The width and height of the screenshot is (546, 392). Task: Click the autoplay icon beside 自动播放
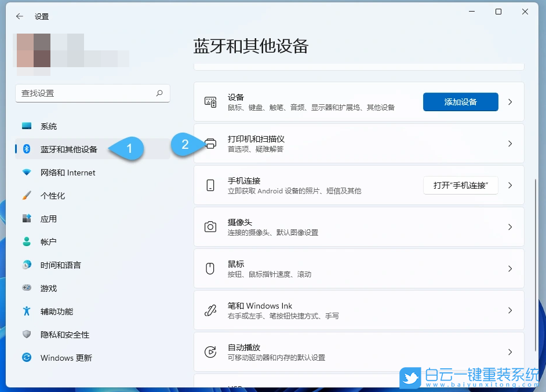tap(211, 351)
